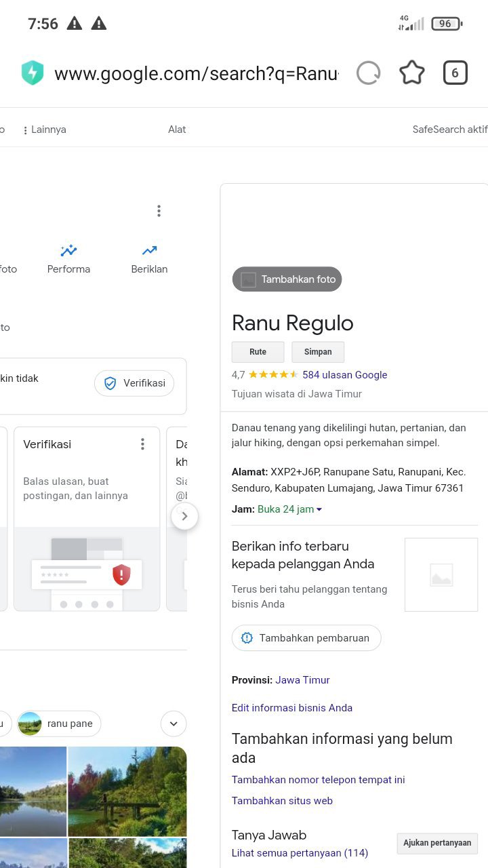The width and height of the screenshot is (488, 868).
Task: Tap the bookmark star icon
Action: tap(411, 73)
